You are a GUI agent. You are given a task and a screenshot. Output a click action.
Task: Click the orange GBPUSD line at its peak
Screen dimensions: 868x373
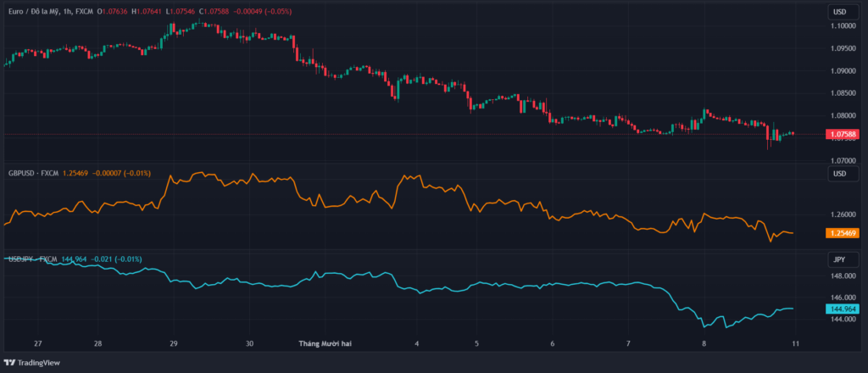click(203, 174)
